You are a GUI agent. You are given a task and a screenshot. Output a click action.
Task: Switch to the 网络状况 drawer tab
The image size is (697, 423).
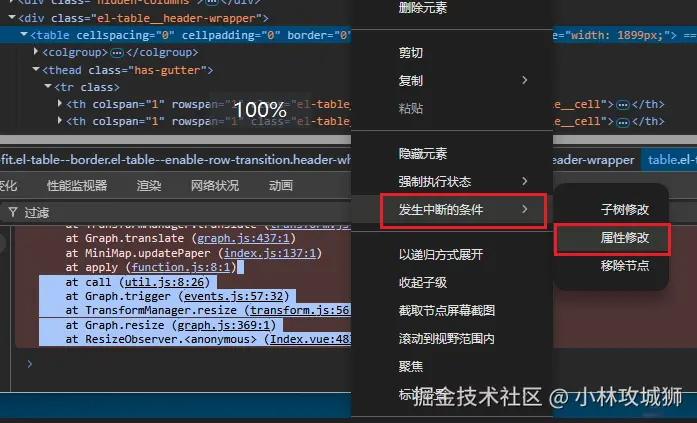pos(215,185)
